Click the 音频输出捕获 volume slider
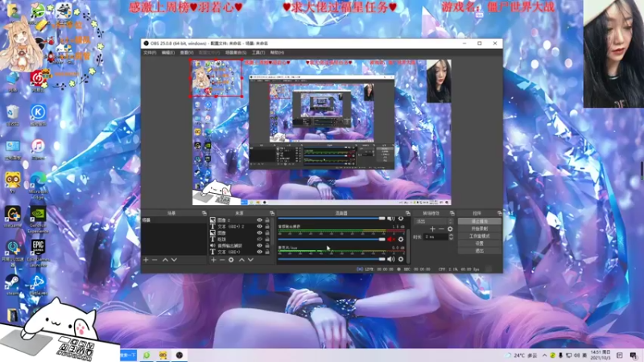This screenshot has width=644, height=362. point(332,239)
